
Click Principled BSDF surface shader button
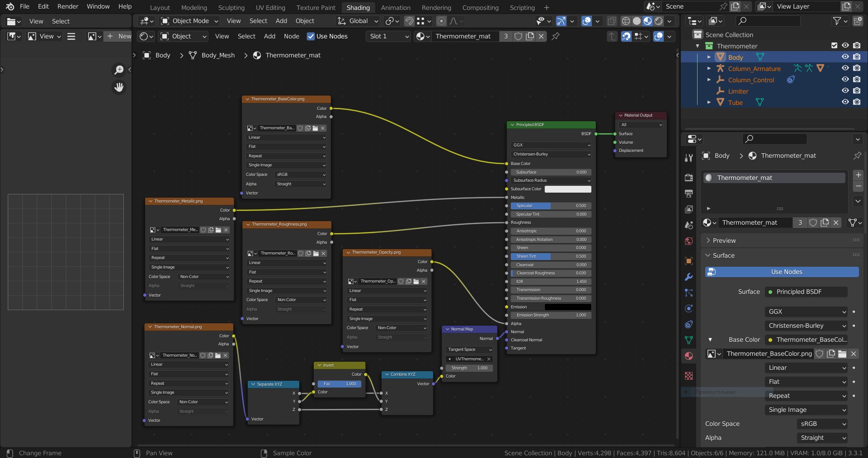pyautogui.click(x=807, y=292)
